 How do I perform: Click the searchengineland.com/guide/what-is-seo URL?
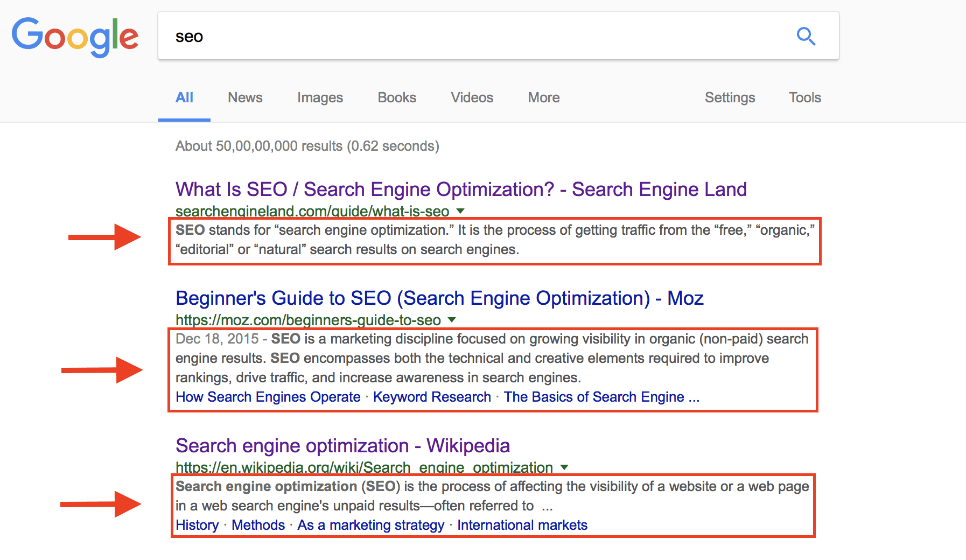pyautogui.click(x=312, y=211)
